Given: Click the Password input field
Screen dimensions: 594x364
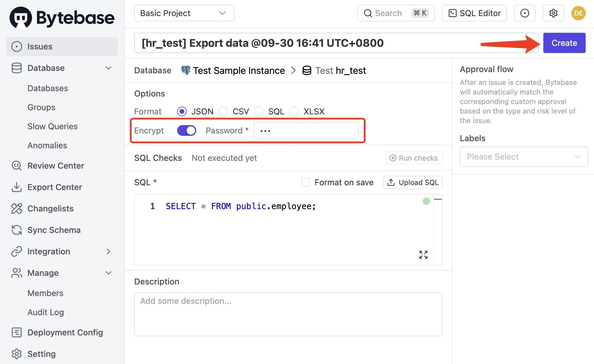Looking at the screenshot, I should 306,130.
